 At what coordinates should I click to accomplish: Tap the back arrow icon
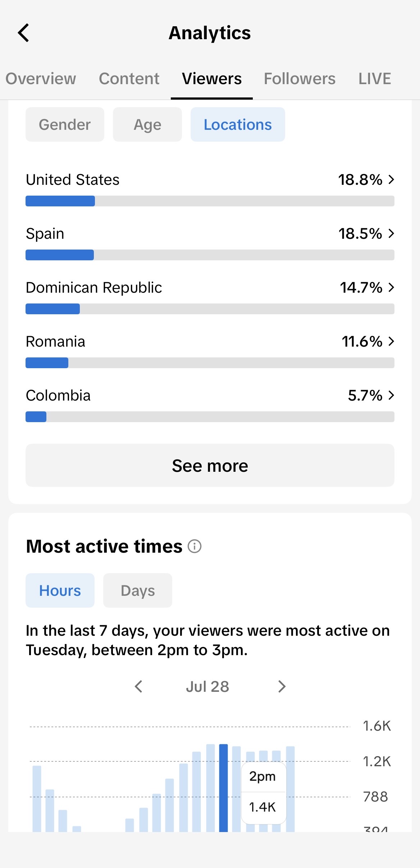pos(23,33)
